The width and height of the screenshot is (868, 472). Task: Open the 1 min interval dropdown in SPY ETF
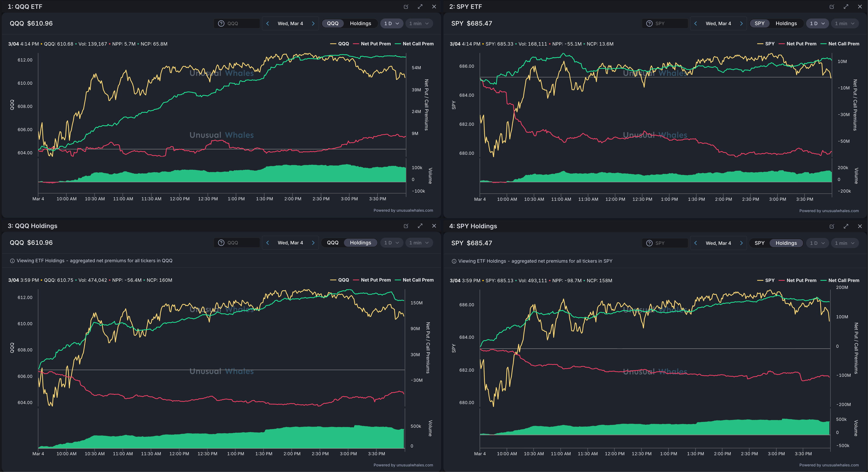[x=844, y=24]
